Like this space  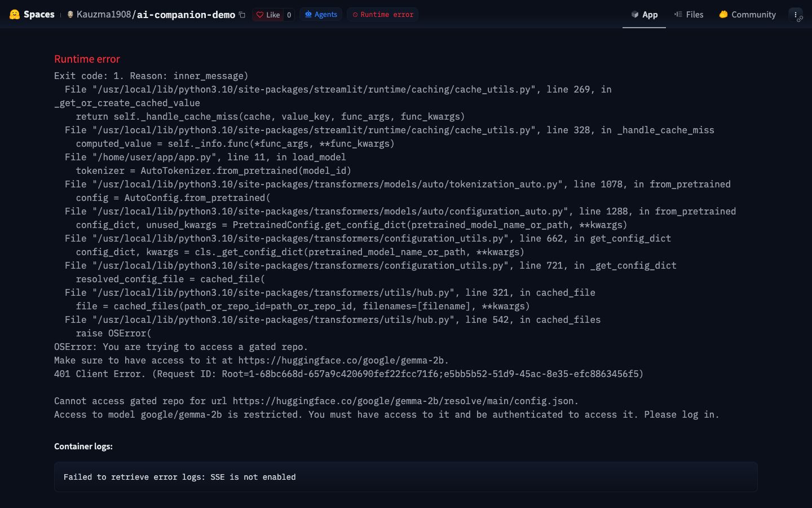(x=268, y=15)
